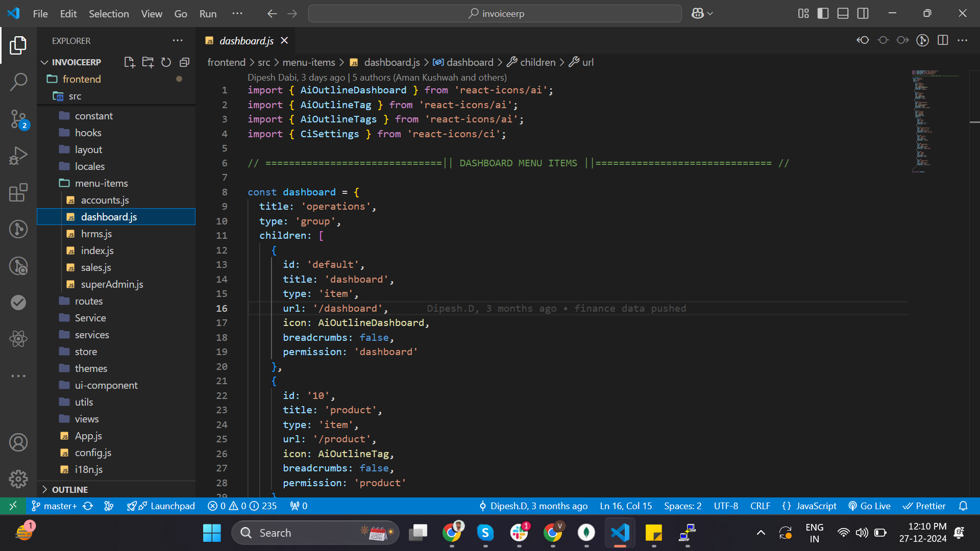Click New File icon in explorer header
Viewport: 980px width, 551px height.
(129, 62)
